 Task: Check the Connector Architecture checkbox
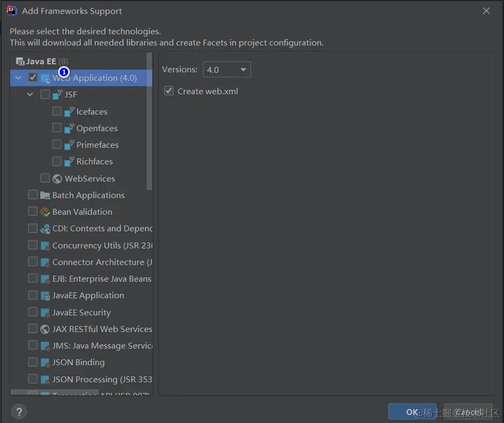pyautogui.click(x=33, y=261)
